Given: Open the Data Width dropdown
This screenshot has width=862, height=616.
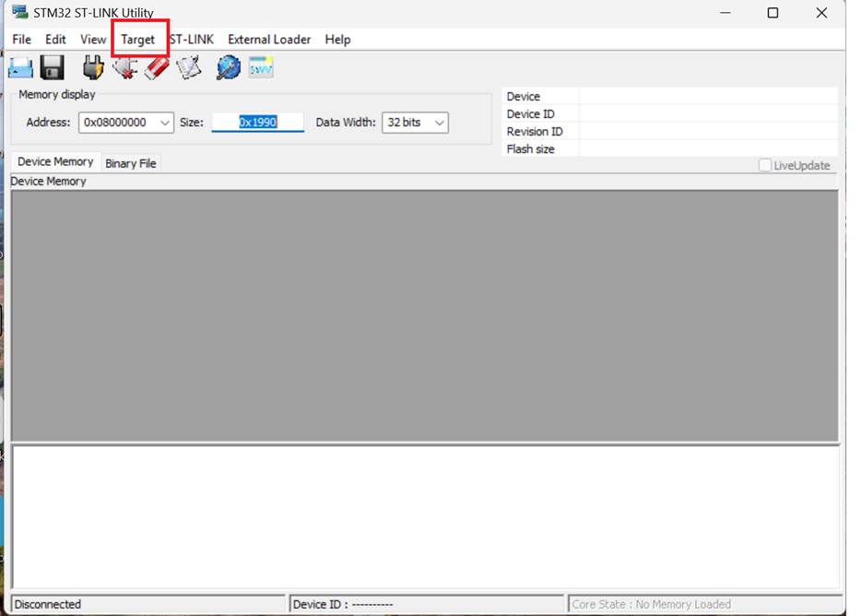Looking at the screenshot, I should point(439,123).
